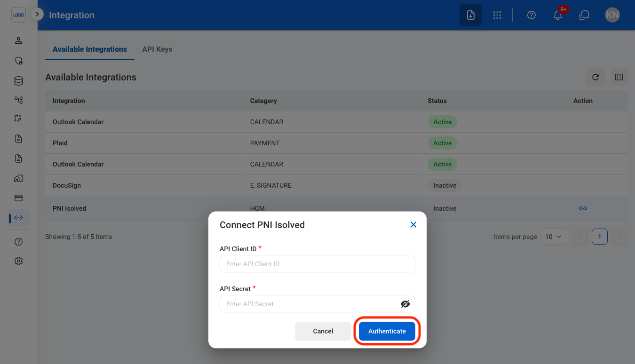Open the apps grid icon in header
This screenshot has width=635, height=364.
click(497, 15)
